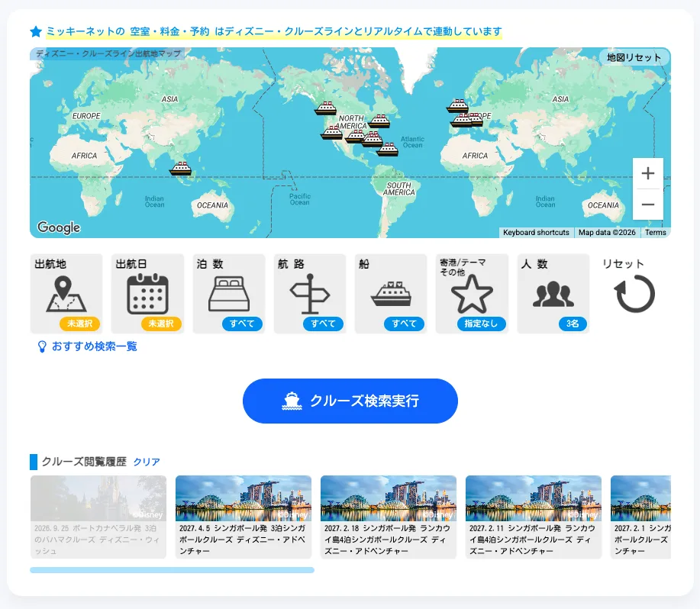Open the 人数 people icon filter
The width and height of the screenshot is (700, 609).
(553, 294)
